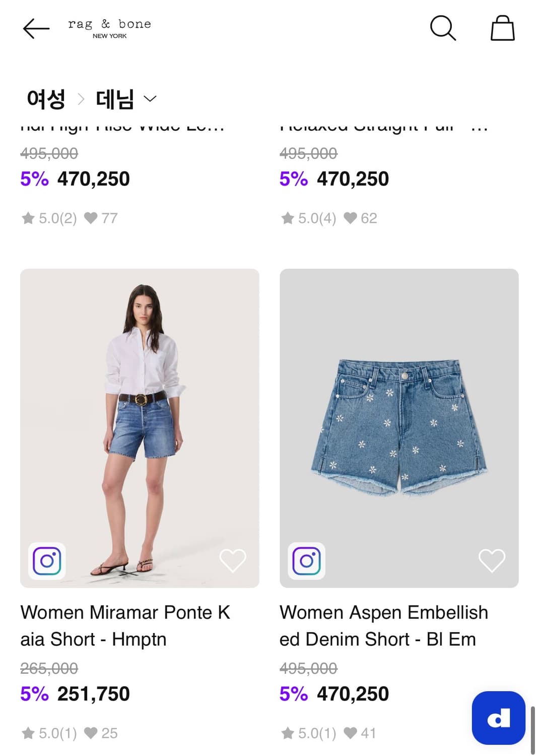The width and height of the screenshot is (539, 756).
Task: Click the scrollbar handle on right edge
Action: (x=532, y=729)
